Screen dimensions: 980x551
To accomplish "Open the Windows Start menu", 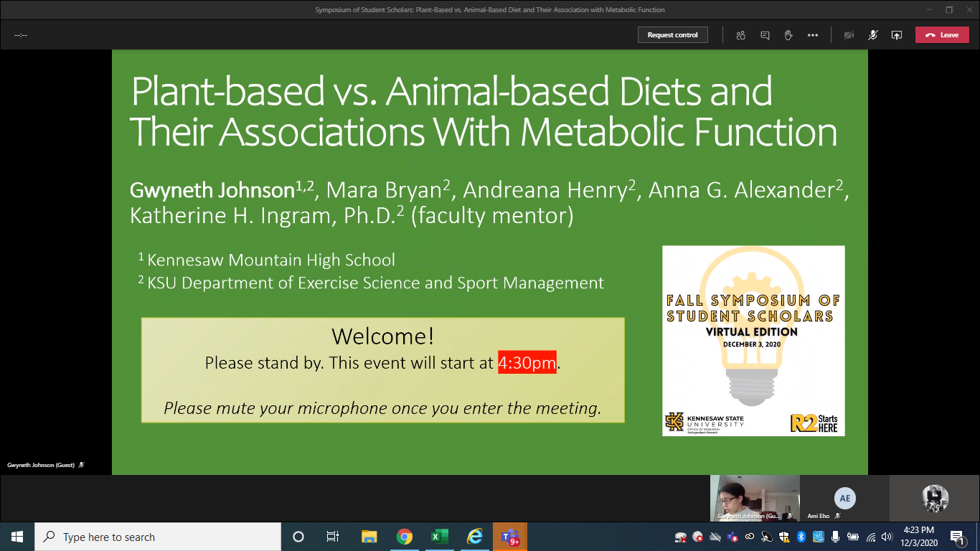I will click(17, 537).
